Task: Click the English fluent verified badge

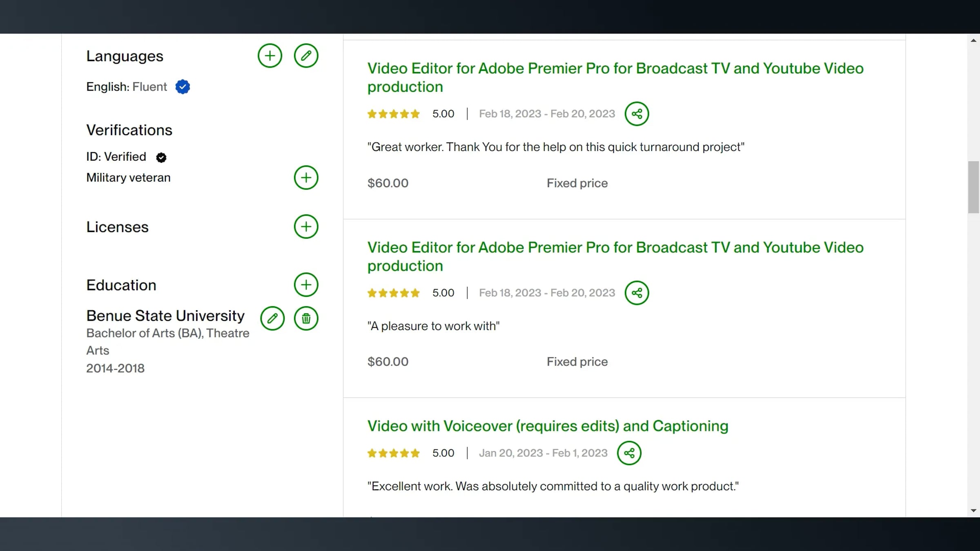Action: click(x=183, y=87)
